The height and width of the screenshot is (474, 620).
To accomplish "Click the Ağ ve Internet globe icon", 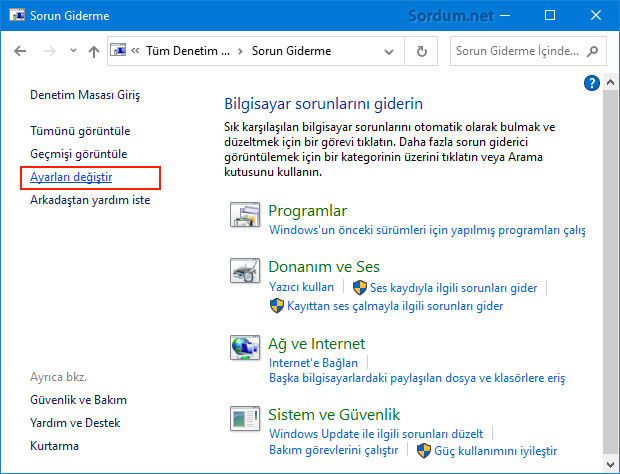I will pyautogui.click(x=245, y=347).
